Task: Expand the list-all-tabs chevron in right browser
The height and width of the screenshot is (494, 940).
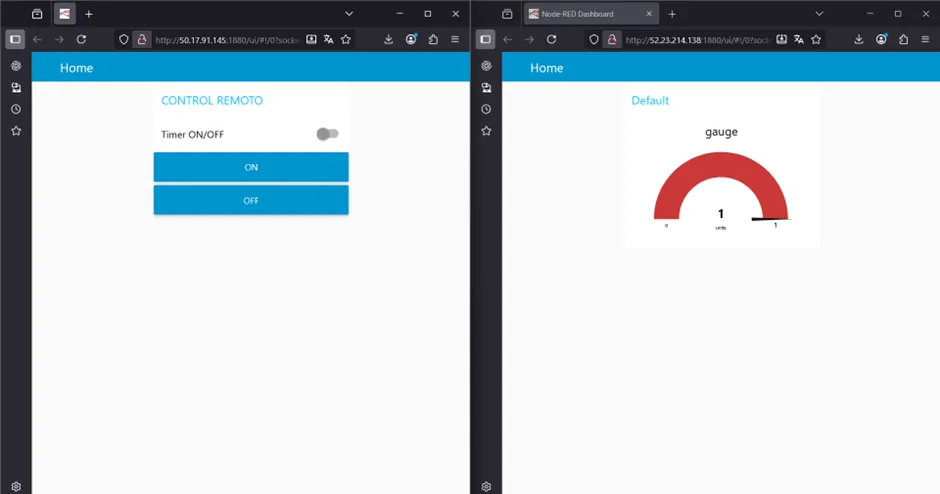Action: 819,14
